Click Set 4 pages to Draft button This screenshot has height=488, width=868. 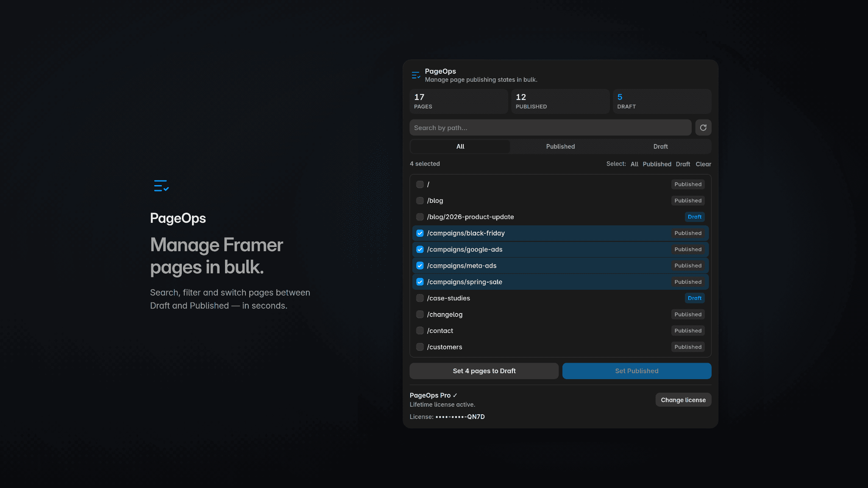coord(484,371)
